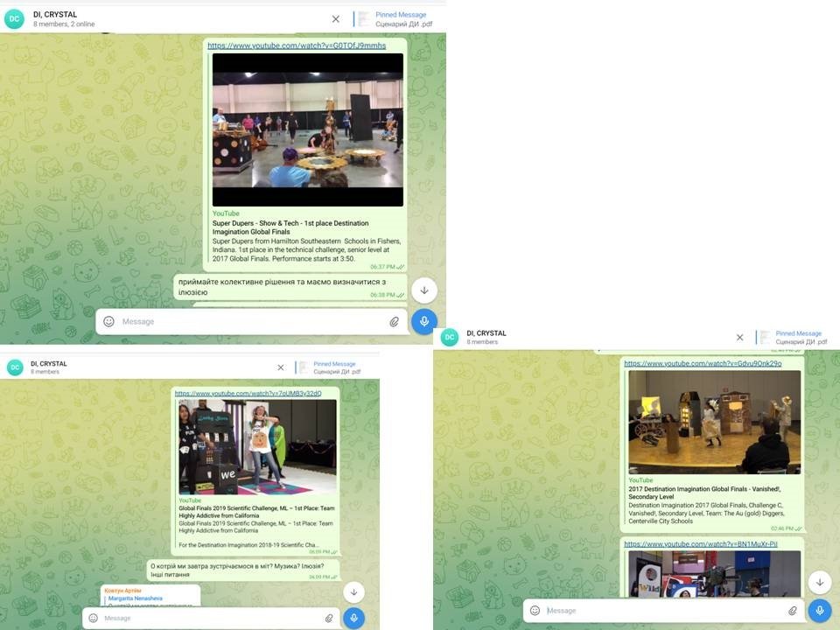Dismiss the pinned message in the Super Dupers chat window
840x630 pixels.
point(336,19)
